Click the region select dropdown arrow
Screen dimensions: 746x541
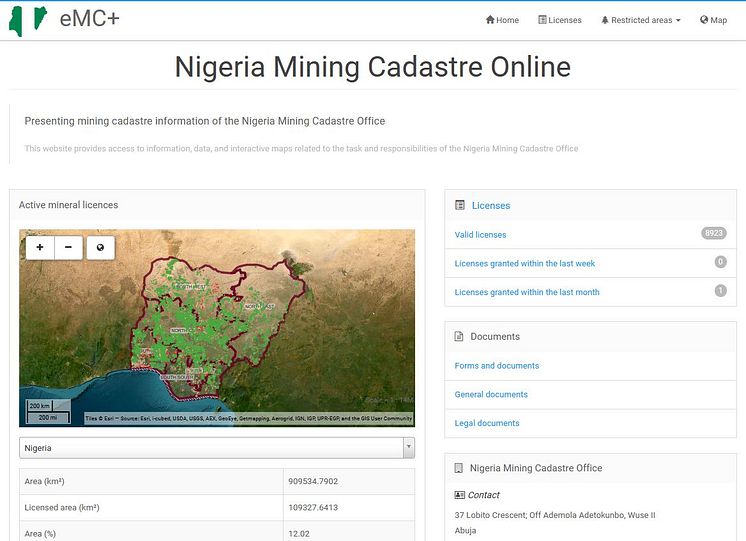tap(408, 448)
